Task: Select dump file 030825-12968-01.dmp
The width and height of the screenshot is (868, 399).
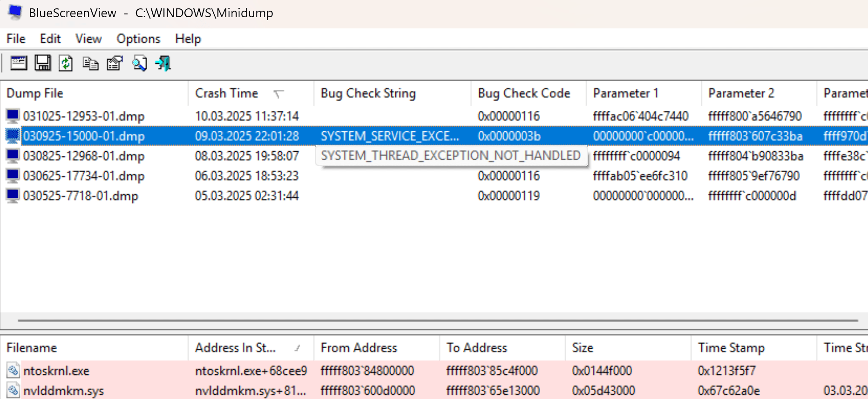Action: [x=84, y=156]
